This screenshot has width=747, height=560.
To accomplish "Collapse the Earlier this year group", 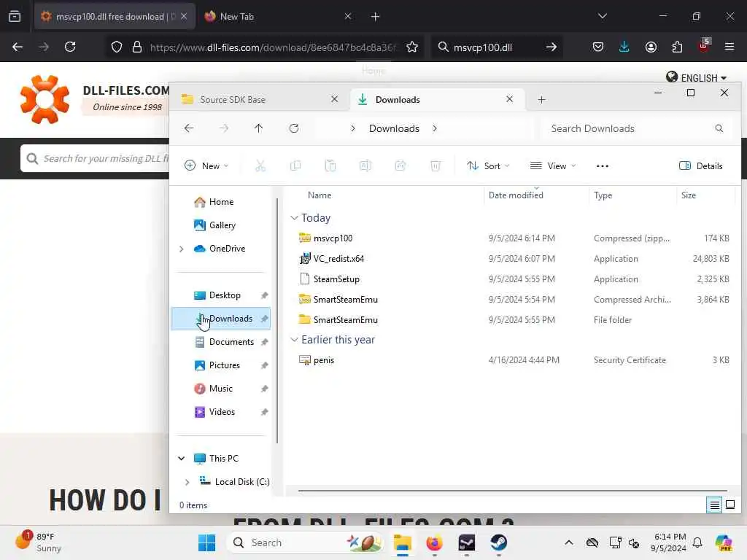I will [295, 340].
